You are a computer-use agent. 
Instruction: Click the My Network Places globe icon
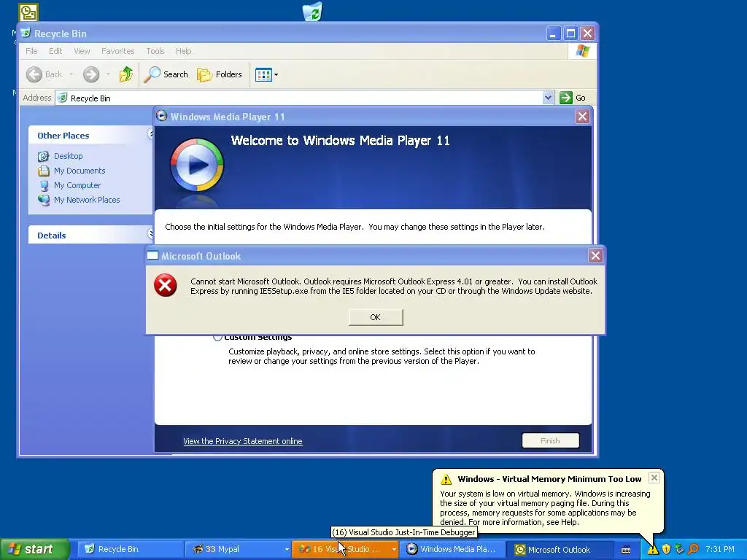coord(43,200)
